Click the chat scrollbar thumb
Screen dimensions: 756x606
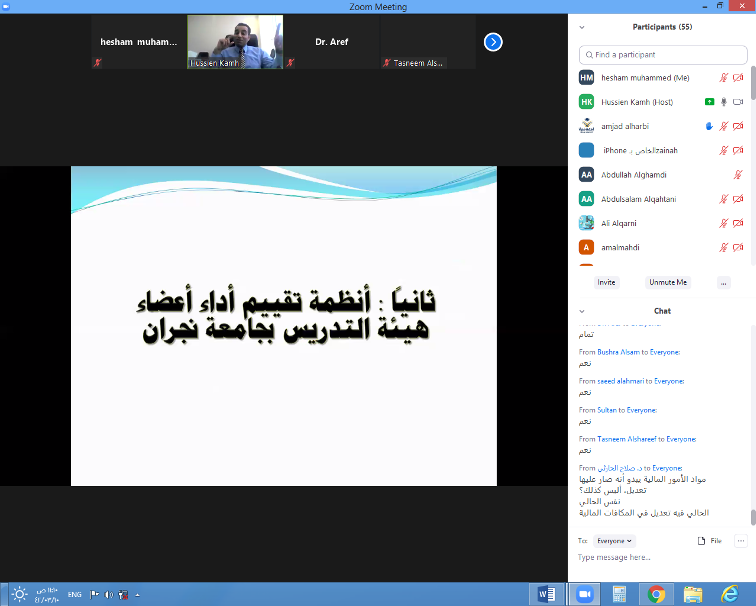pyautogui.click(x=752, y=518)
